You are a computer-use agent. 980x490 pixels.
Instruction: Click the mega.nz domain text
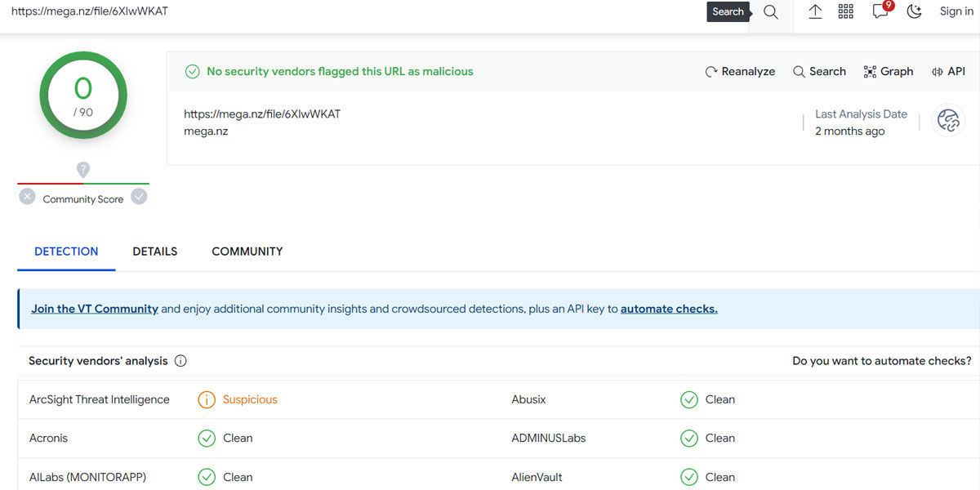pyautogui.click(x=206, y=131)
